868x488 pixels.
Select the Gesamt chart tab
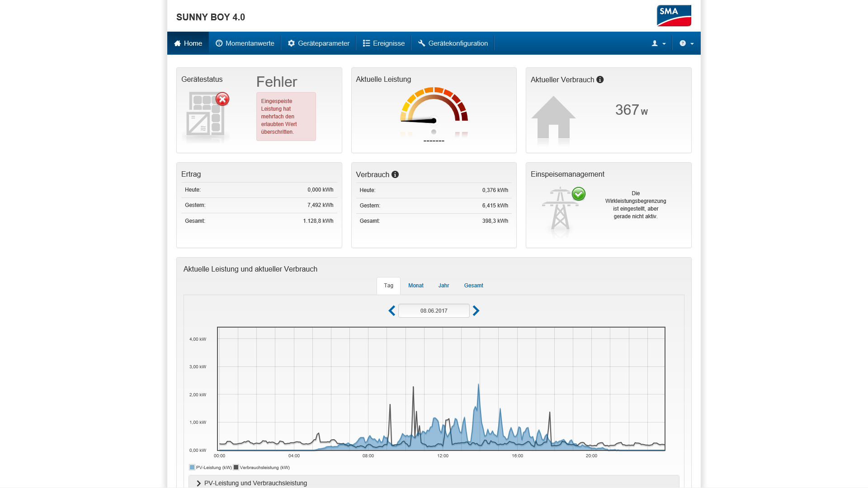point(473,286)
